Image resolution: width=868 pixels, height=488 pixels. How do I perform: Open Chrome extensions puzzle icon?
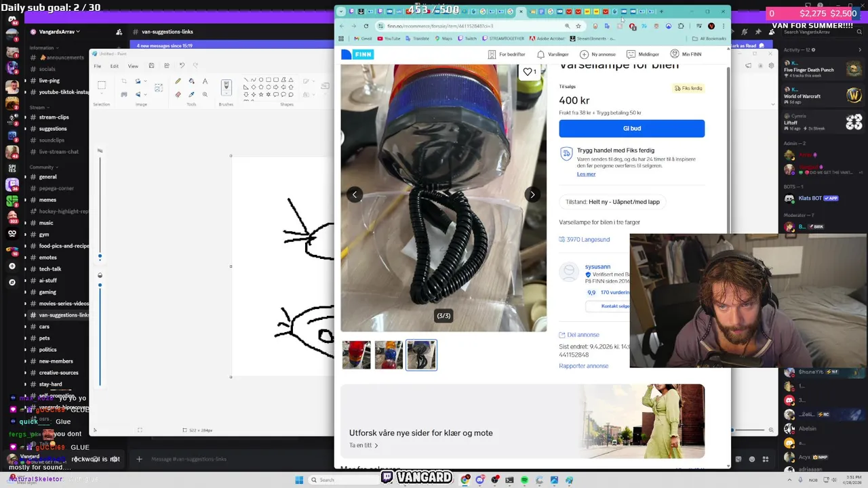tap(681, 26)
